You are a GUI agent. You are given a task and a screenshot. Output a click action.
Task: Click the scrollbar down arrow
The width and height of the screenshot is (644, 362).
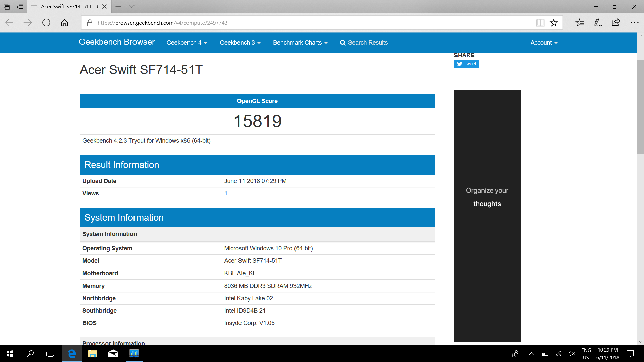[640, 342]
